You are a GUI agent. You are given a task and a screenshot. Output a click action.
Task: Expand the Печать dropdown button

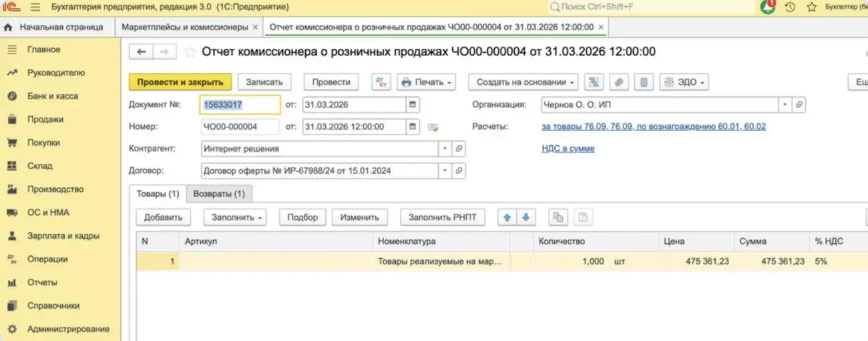(426, 82)
